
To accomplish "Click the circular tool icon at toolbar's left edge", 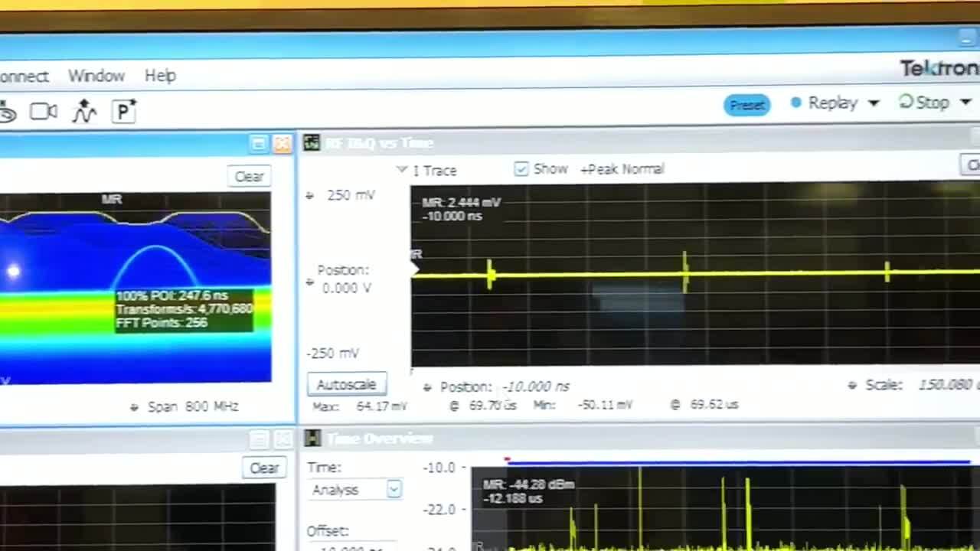I will [8, 111].
